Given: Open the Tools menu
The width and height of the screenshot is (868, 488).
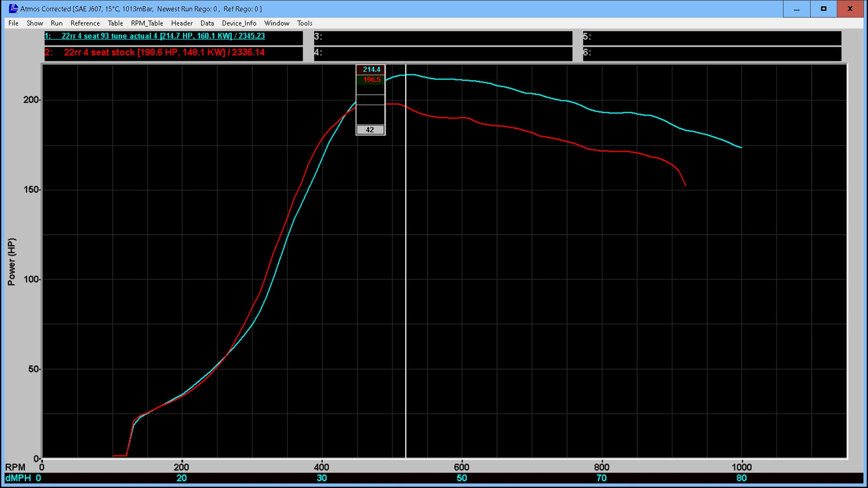Looking at the screenshot, I should [x=304, y=23].
